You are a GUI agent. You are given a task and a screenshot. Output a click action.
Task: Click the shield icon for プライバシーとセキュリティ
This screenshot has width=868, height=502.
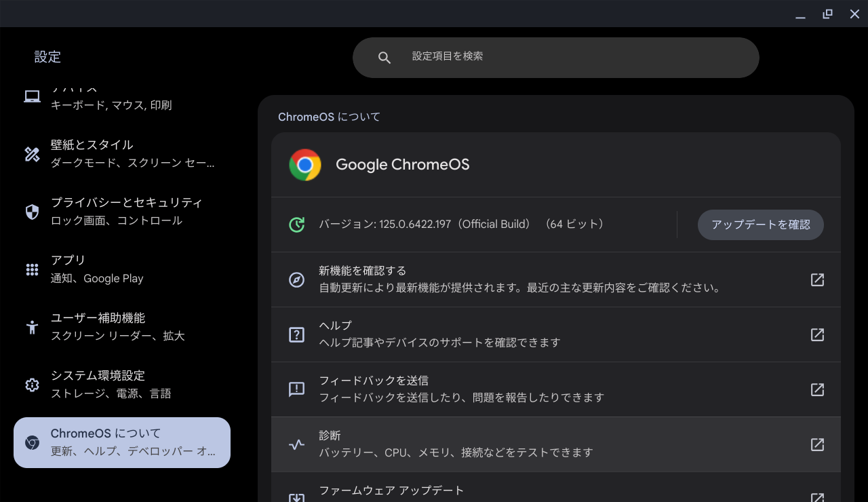31,212
